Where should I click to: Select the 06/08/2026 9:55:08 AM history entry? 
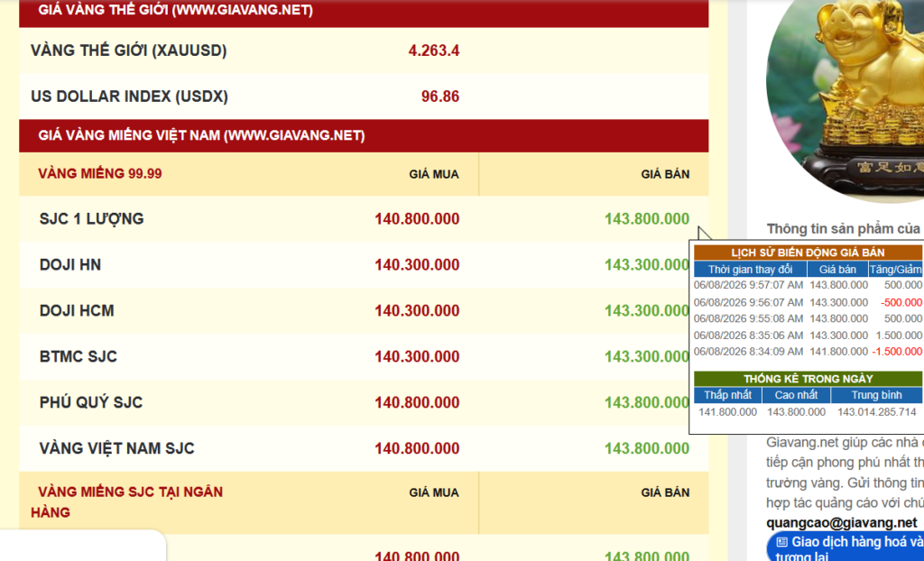pyautogui.click(x=808, y=318)
